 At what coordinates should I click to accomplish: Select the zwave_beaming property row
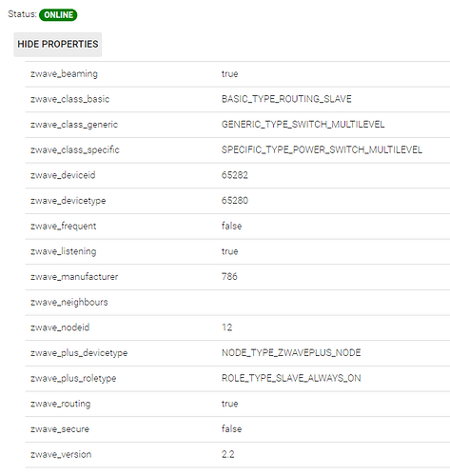[238, 74]
